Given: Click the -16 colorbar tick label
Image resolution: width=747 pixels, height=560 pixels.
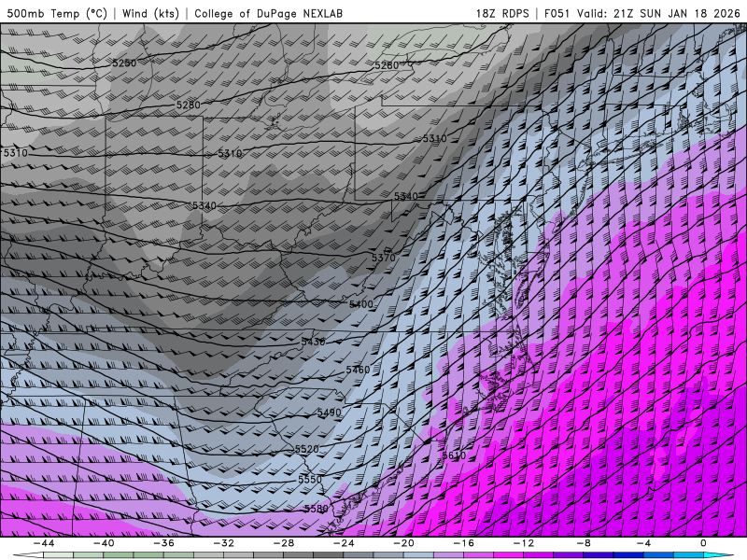Looking at the screenshot, I should (464, 543).
